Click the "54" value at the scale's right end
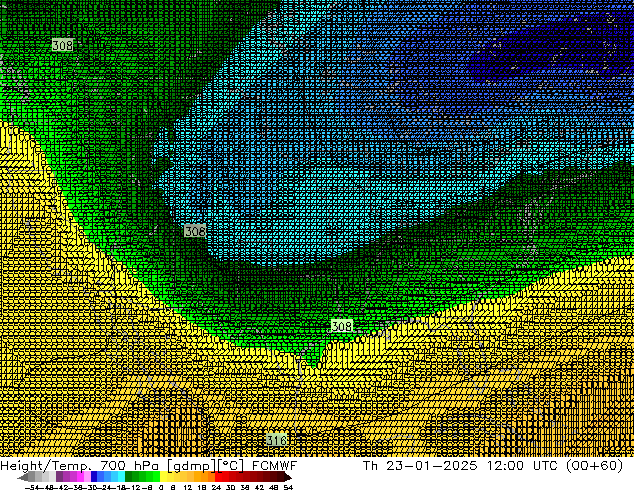The image size is (634, 490). click(288, 487)
